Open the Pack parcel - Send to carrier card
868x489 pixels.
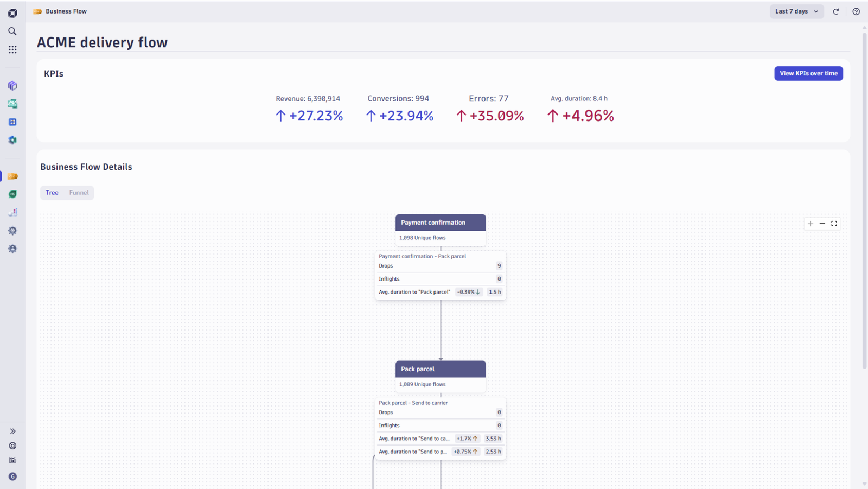pos(441,428)
